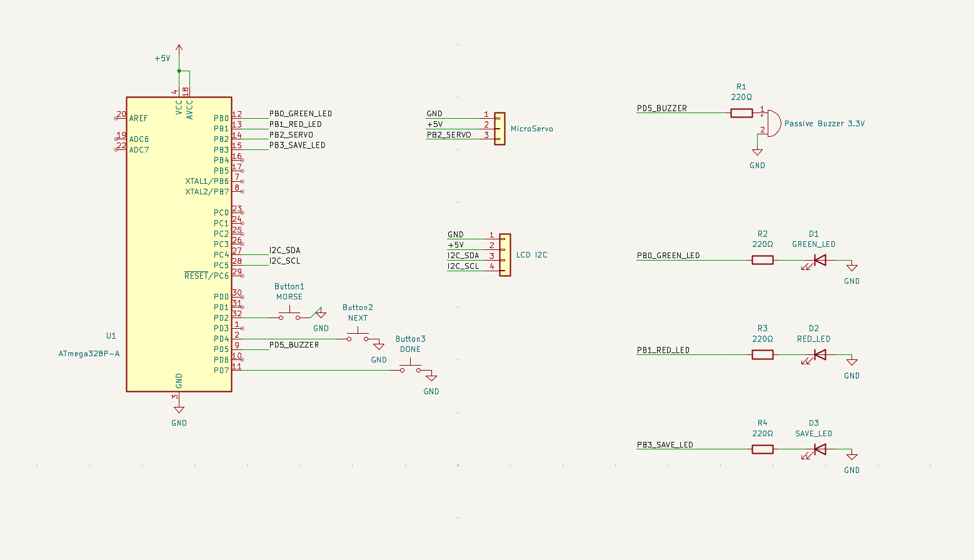Select I2C_SDA label at MCU pin 27
Viewport: 974px width, 560px height.
coord(284,250)
